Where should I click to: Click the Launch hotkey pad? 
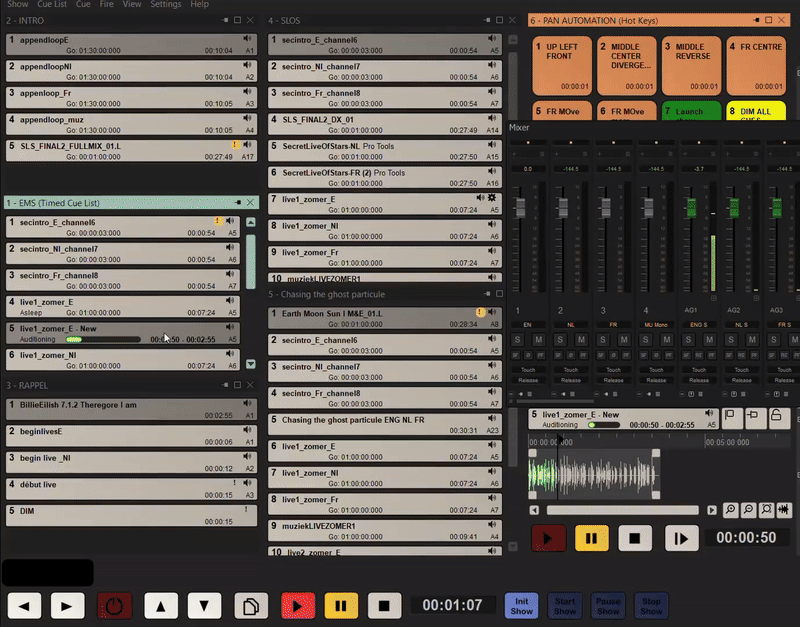click(690, 113)
